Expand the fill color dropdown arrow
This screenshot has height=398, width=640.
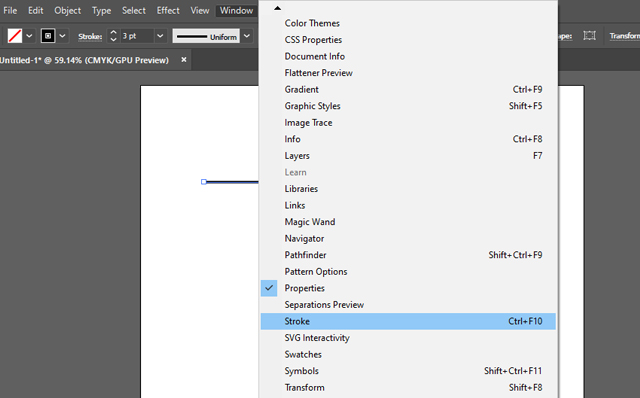coord(29,36)
